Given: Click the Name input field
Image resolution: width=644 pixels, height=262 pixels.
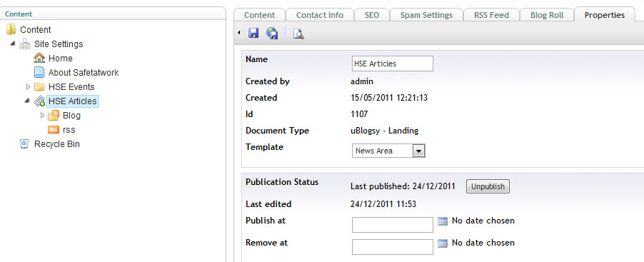Looking at the screenshot, I should (x=392, y=64).
